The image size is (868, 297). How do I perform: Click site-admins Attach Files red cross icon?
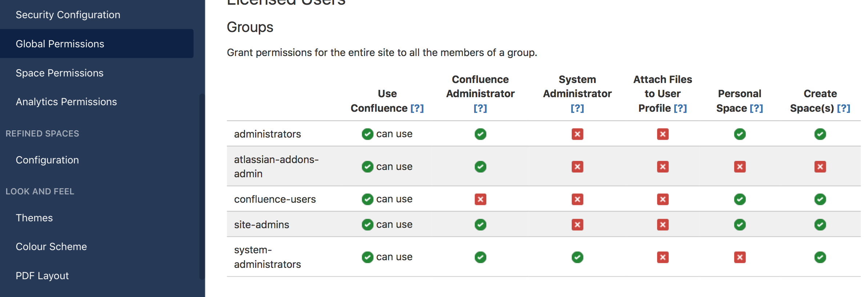coord(663,225)
